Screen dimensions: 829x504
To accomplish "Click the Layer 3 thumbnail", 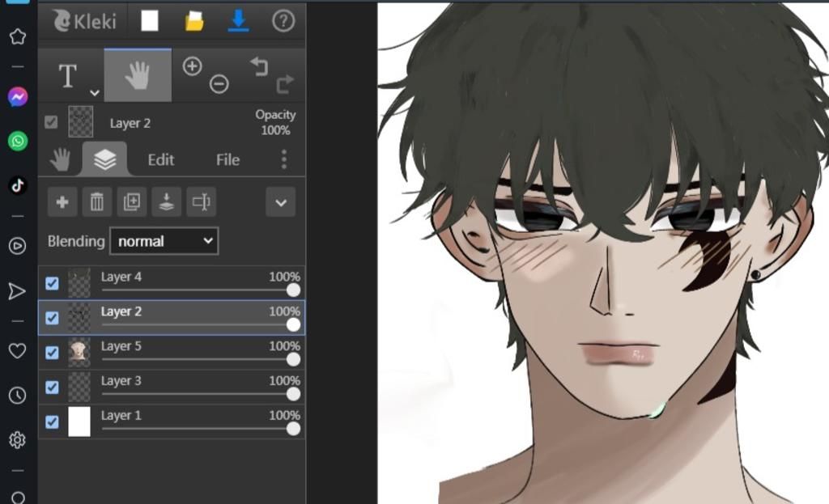I will pyautogui.click(x=79, y=387).
